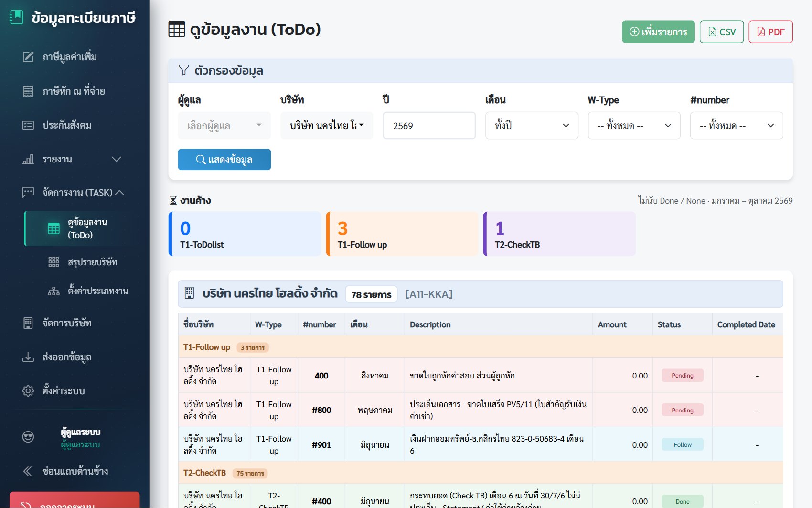Click the ToDo table grid icon in the sidebar
812x508 pixels.
tap(54, 228)
